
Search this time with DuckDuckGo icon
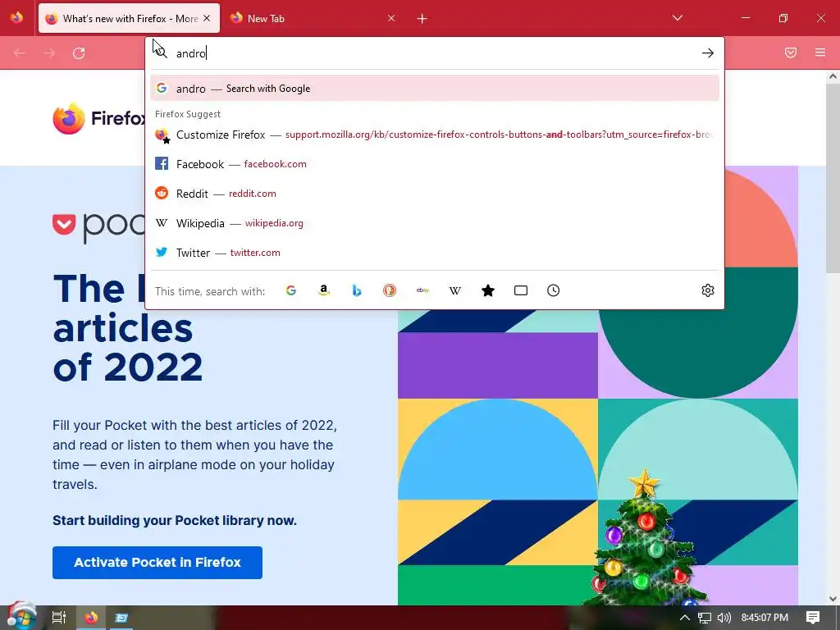pyautogui.click(x=390, y=290)
